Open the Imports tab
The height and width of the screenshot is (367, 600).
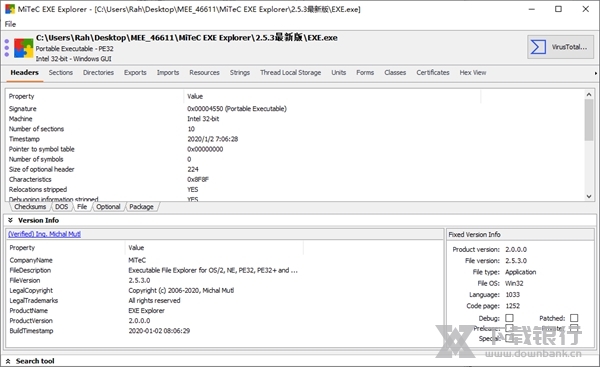click(168, 73)
